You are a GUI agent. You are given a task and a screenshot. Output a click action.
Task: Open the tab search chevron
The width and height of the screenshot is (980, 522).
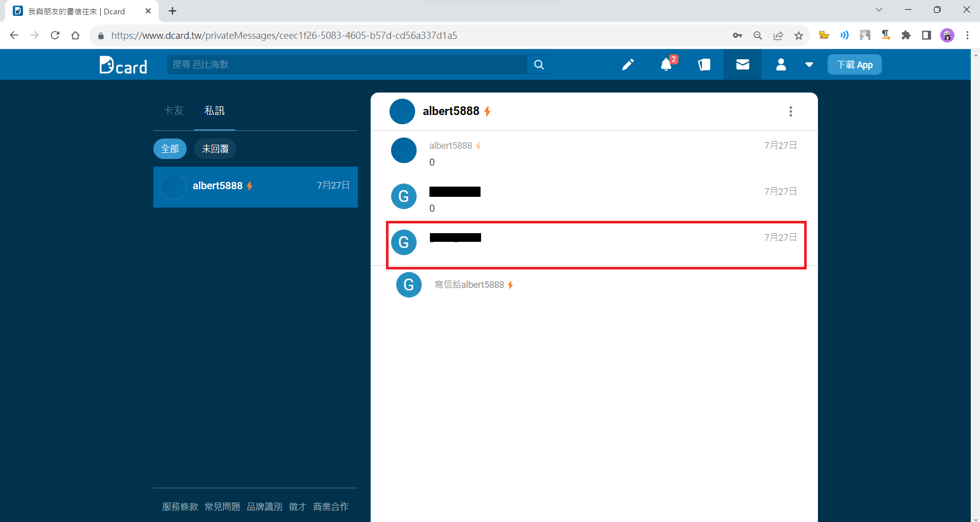[x=879, y=10]
